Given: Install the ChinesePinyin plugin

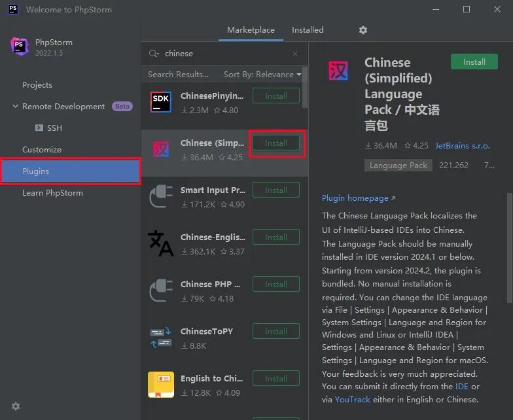Looking at the screenshot, I should point(276,96).
